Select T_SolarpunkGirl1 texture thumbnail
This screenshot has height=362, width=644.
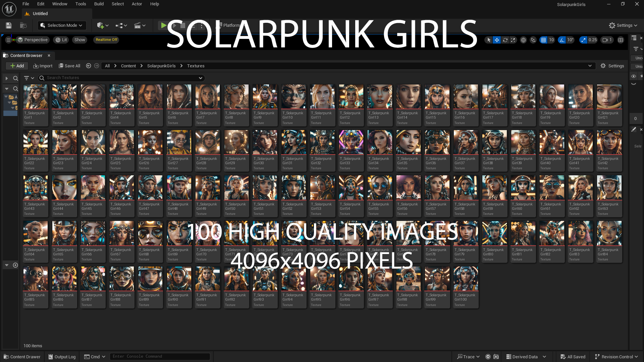click(x=36, y=105)
